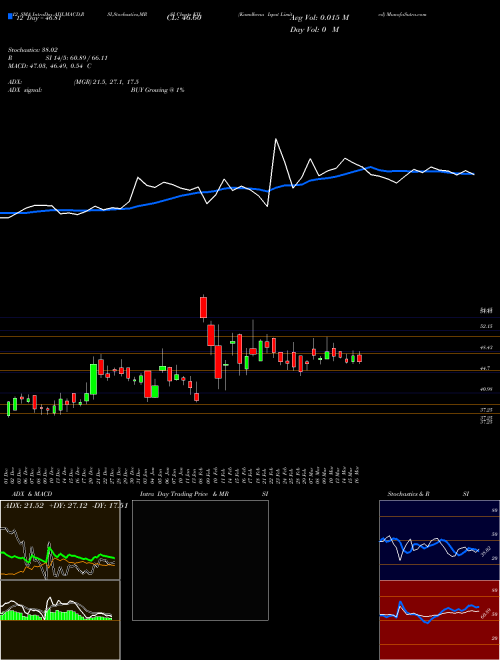
Task: Click the blue 12-day SMA legend square
Action: tap(10, 16)
